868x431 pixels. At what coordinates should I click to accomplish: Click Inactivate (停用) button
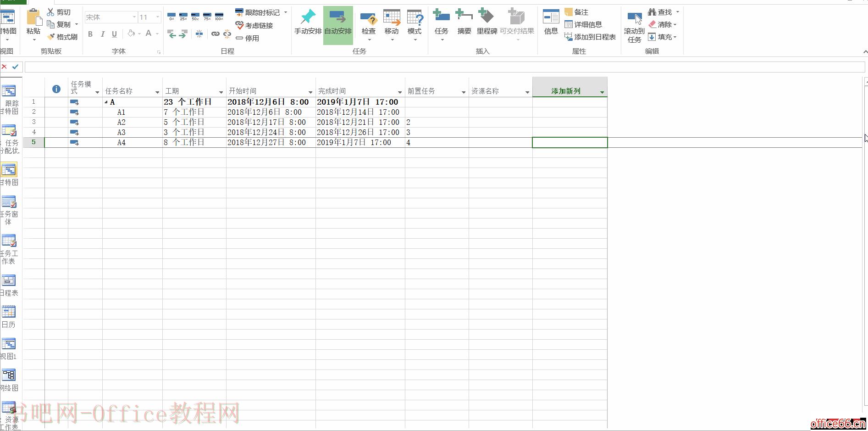tap(248, 38)
